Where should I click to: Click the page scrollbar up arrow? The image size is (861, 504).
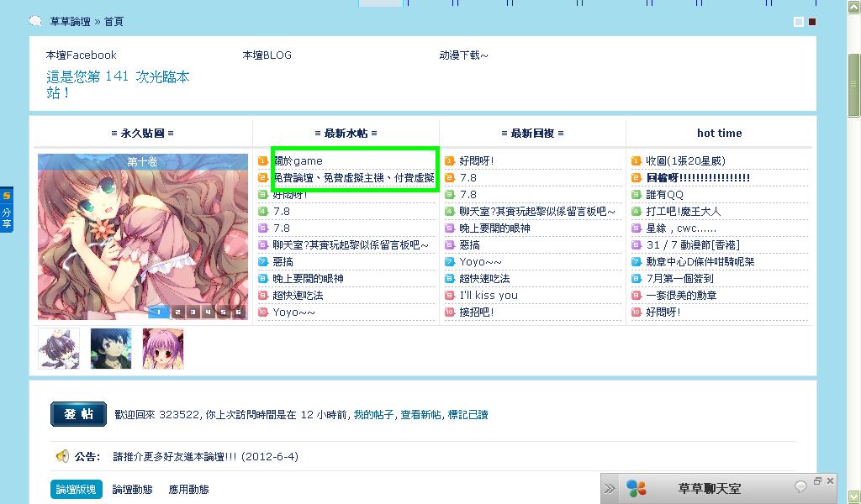click(854, 7)
